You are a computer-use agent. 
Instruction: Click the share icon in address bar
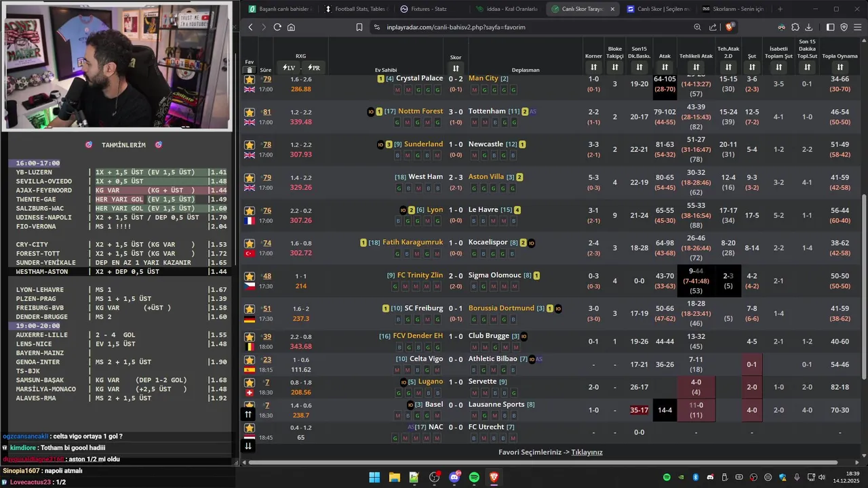713,27
